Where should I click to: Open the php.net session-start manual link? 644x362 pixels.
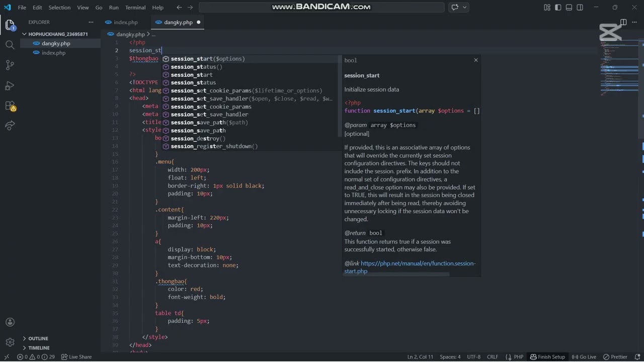[418, 263]
